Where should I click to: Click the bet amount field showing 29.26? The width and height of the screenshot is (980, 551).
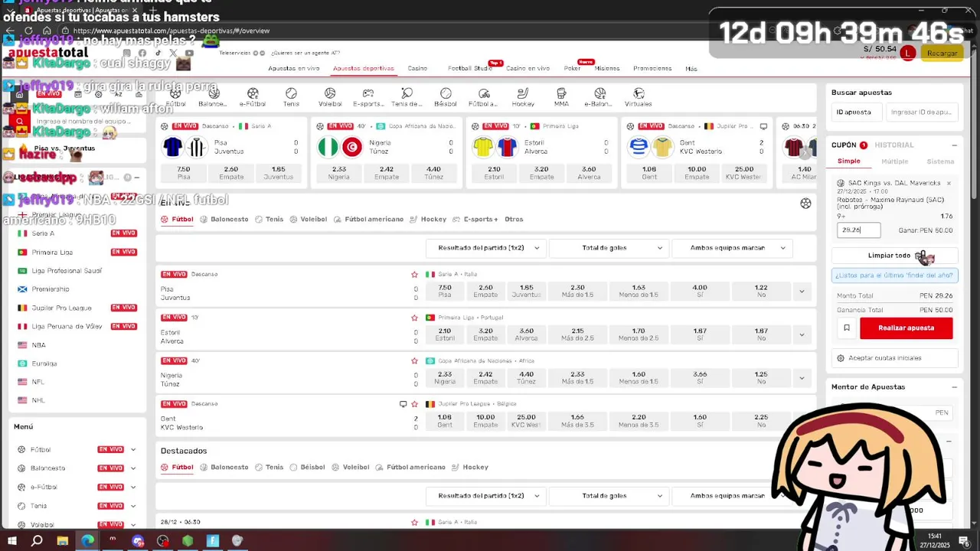(x=858, y=230)
